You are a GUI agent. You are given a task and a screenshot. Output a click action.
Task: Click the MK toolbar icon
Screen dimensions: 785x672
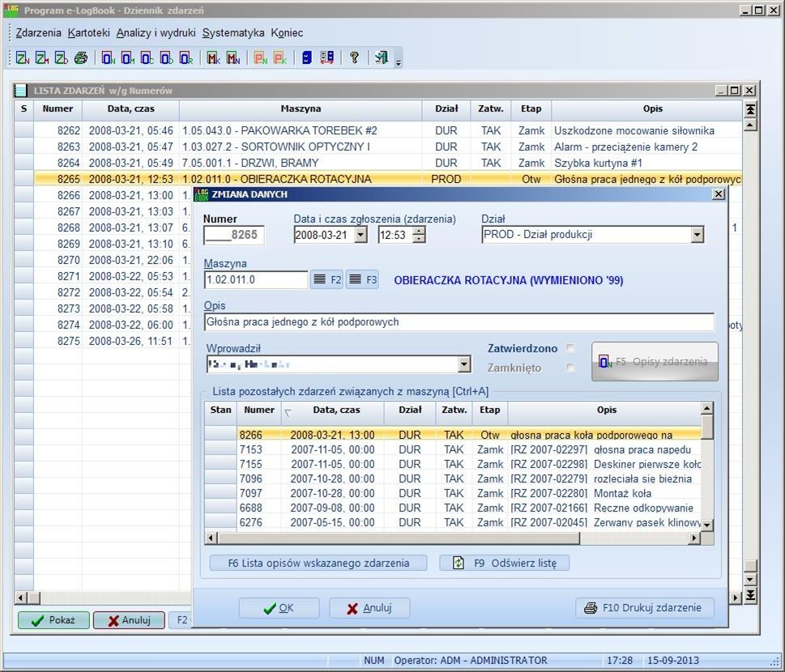(x=214, y=58)
